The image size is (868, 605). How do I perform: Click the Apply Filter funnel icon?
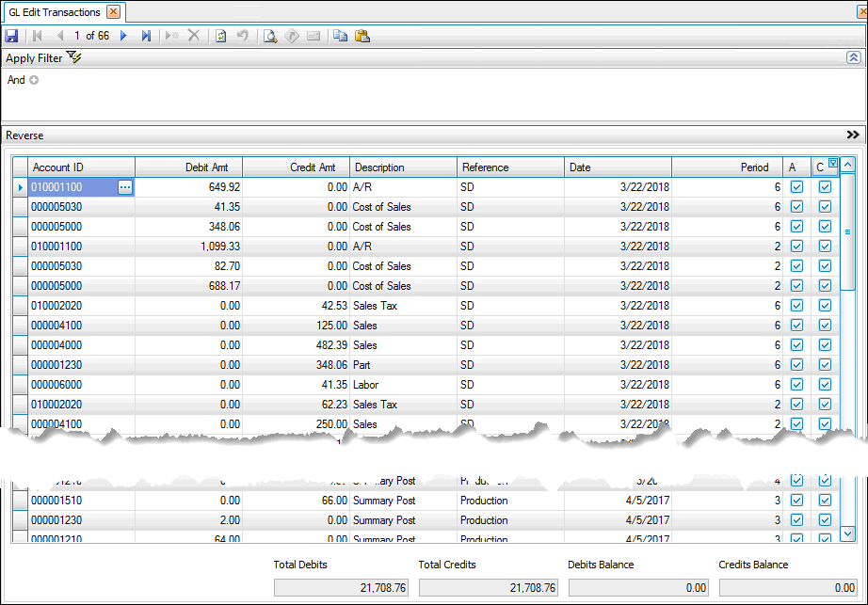pyautogui.click(x=74, y=57)
